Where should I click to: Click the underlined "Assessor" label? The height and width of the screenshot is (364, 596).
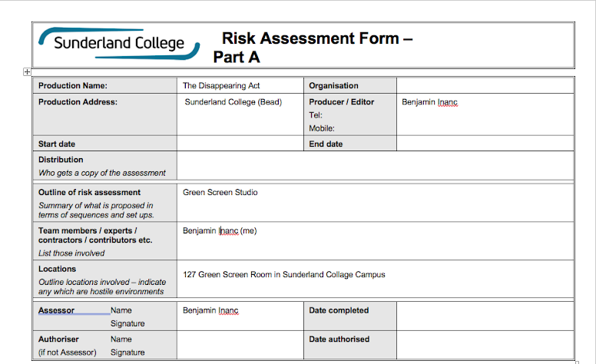57,310
